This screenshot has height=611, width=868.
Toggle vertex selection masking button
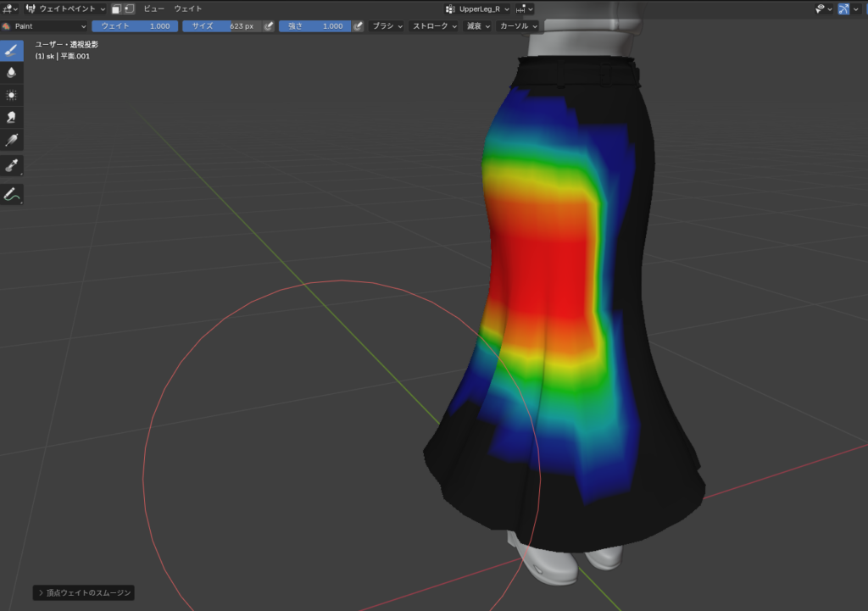129,8
